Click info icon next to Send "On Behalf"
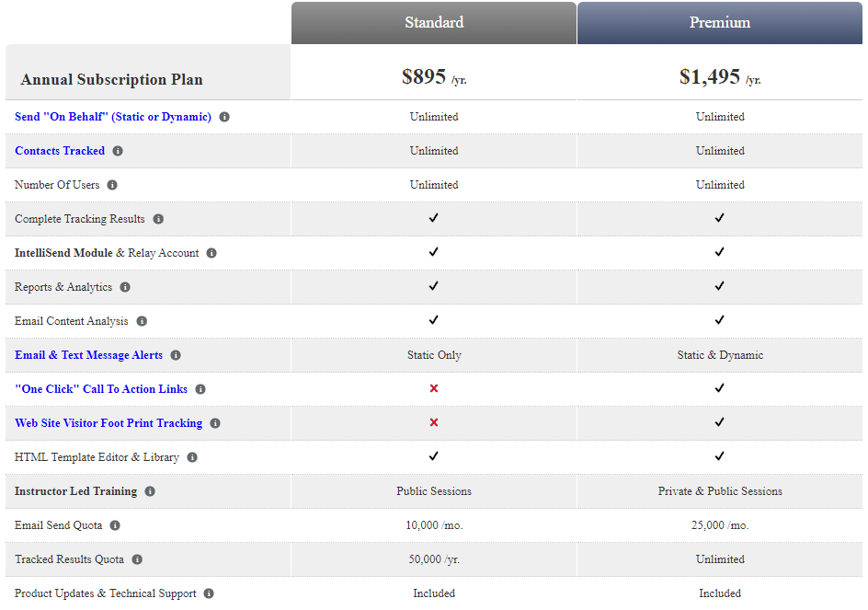The image size is (868, 610). point(224,117)
